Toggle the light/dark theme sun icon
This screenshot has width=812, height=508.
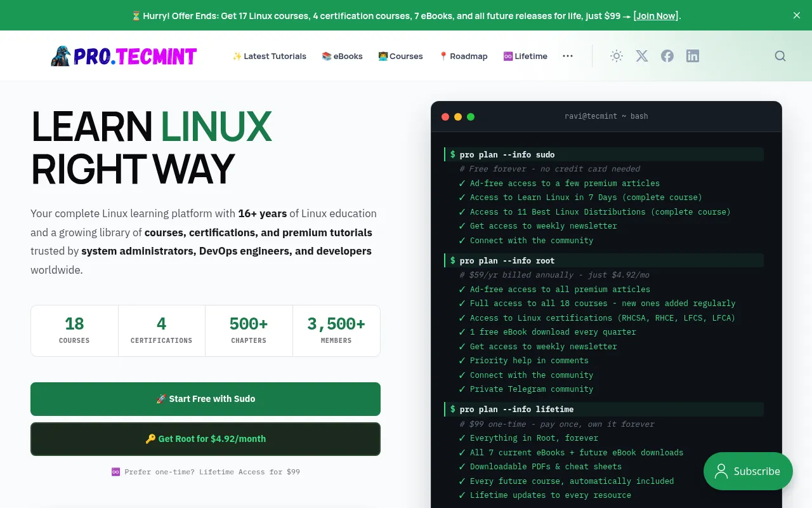pos(616,56)
